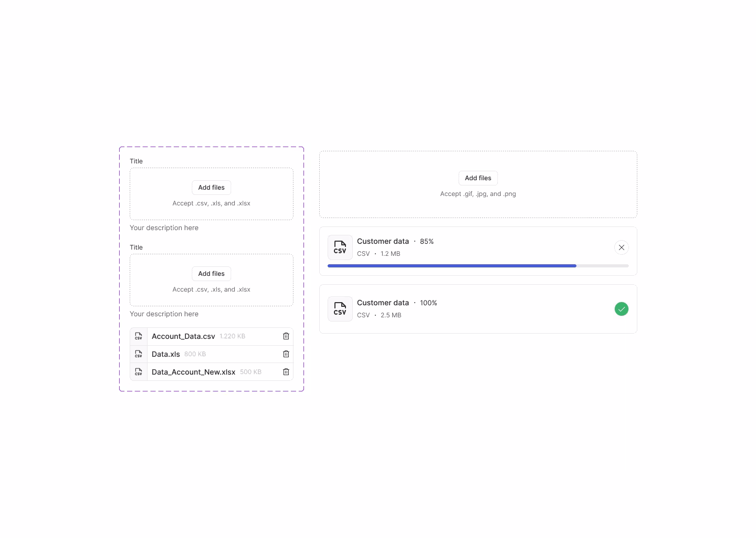Select the Account_Data.csv file name
Image resolution: width=756 pixels, height=538 pixels.
(183, 336)
